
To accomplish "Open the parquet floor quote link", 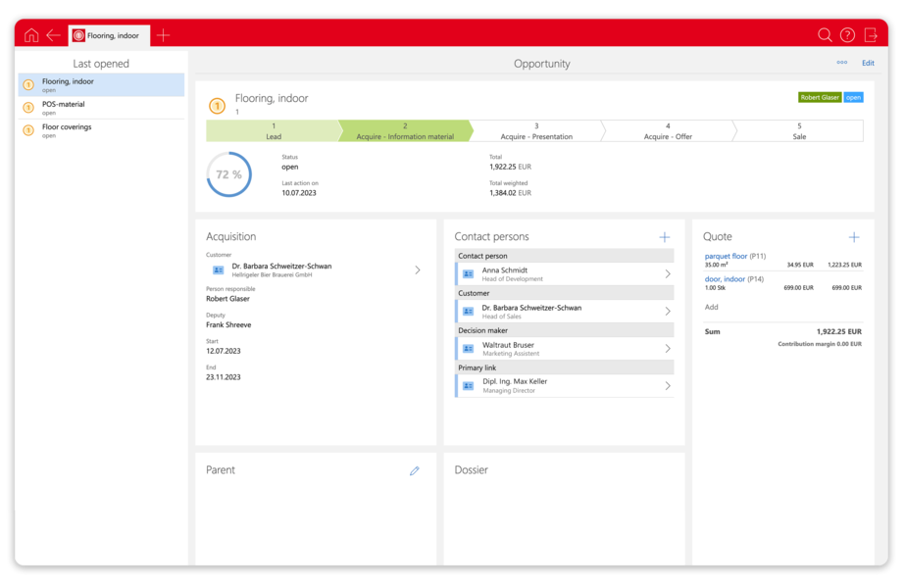I will 726,256.
